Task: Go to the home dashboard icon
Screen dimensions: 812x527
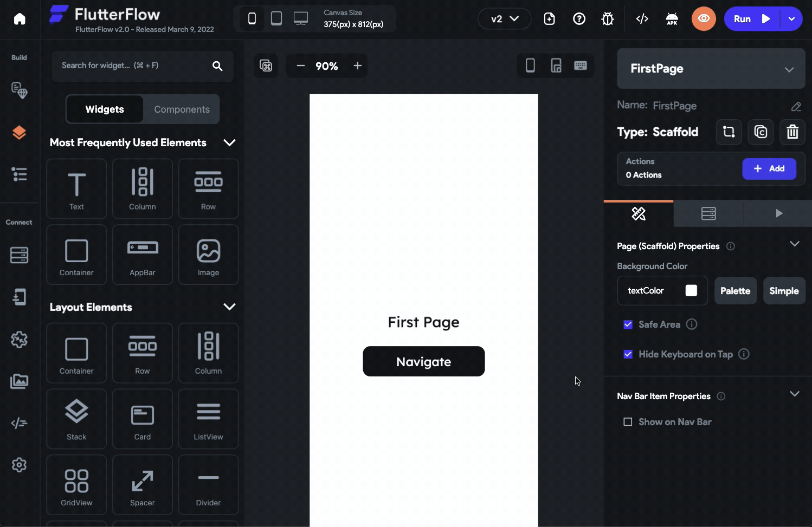Action: coord(20,19)
